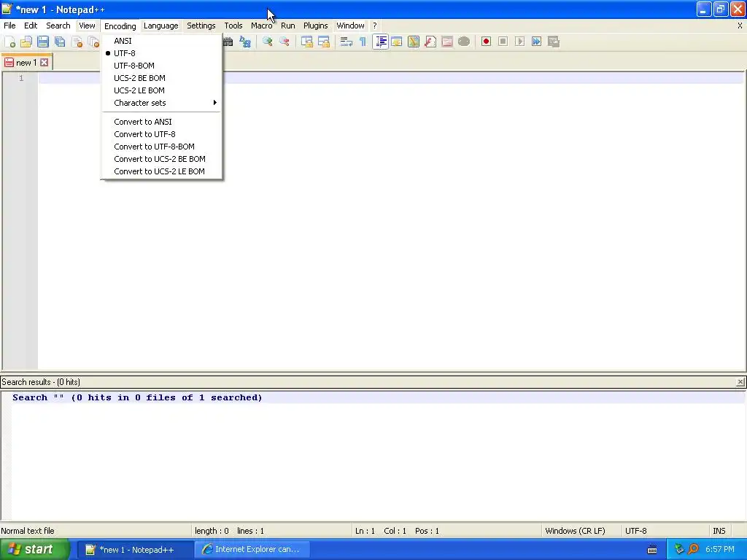Open the Window menu
The height and width of the screenshot is (560, 747).
point(351,26)
